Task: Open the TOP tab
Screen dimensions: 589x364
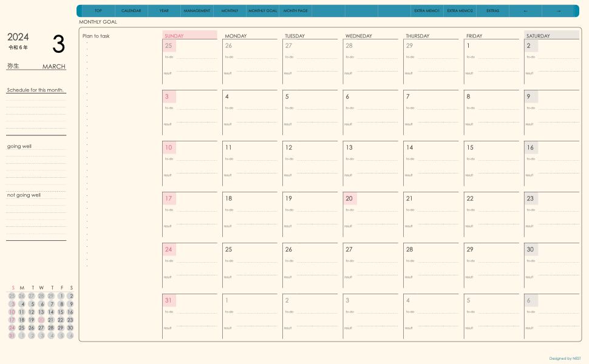Action: pos(98,11)
